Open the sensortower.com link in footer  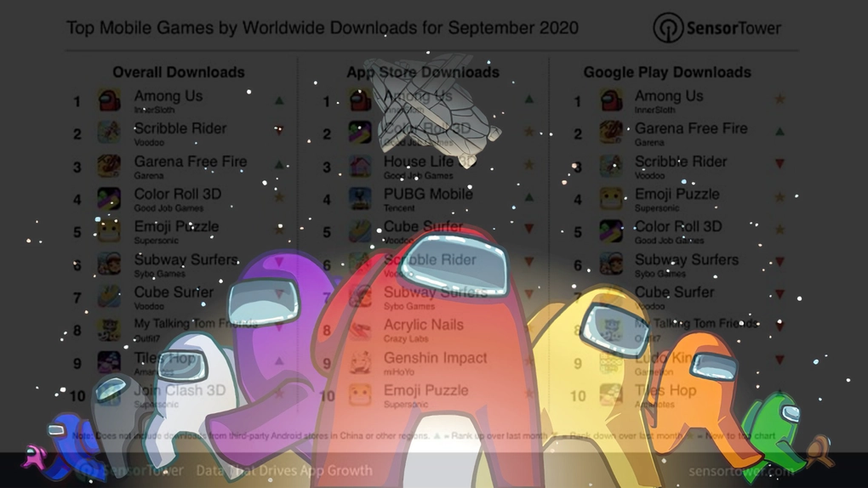click(x=740, y=470)
